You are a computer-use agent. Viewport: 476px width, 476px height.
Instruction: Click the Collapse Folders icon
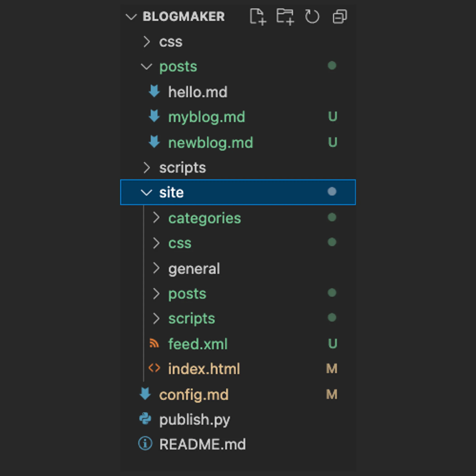click(x=340, y=16)
